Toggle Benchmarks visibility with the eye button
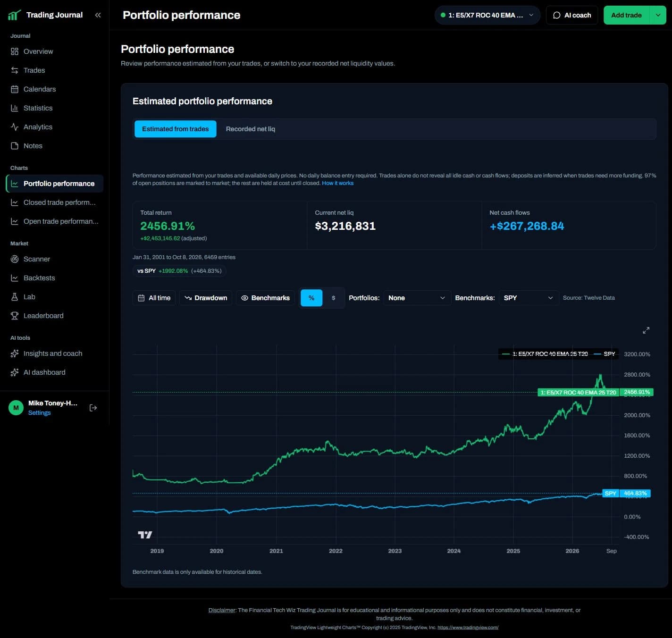The image size is (672, 638). [x=265, y=298]
